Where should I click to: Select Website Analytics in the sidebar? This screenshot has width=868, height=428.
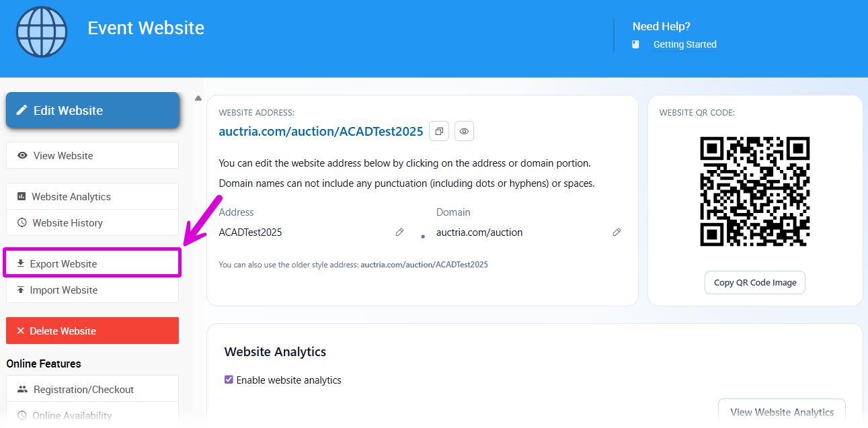point(92,197)
